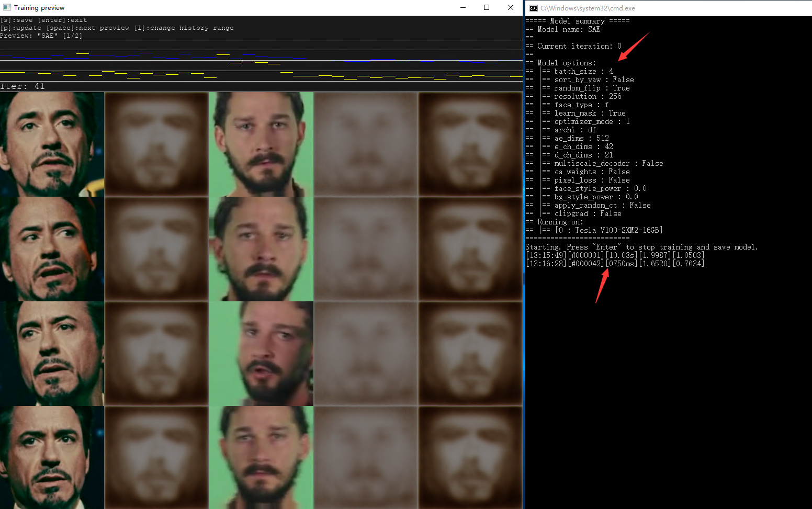
Task: Click the Training preview title text
Action: [39, 8]
